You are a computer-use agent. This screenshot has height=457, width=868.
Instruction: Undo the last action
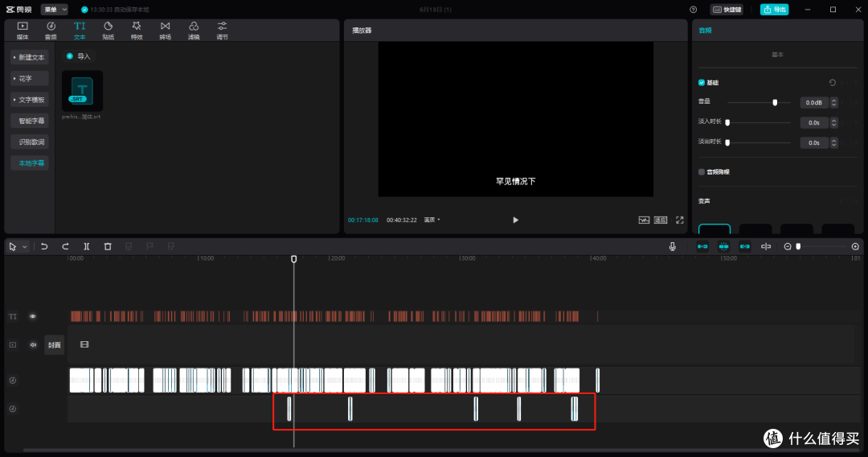pos(44,246)
